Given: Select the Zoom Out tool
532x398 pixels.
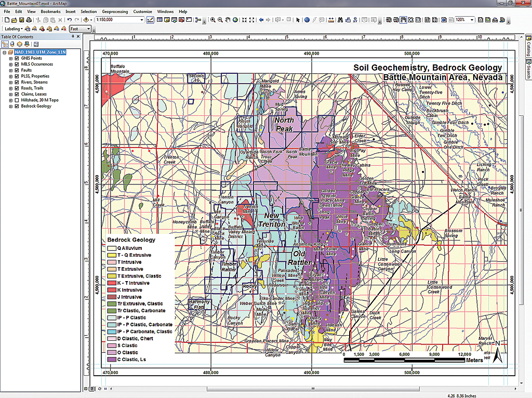Looking at the screenshot, I should (220, 20).
